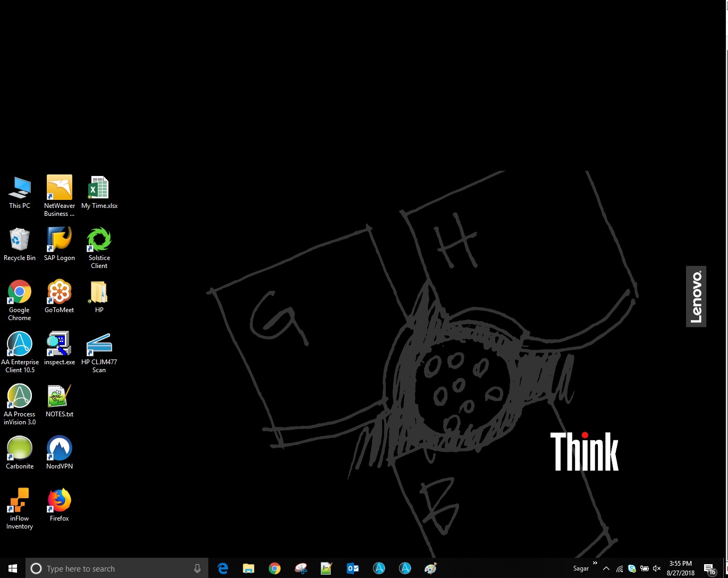Click AA Enterprise Client 10.5 shortcut
Image resolution: width=728 pixels, height=578 pixels.
[x=20, y=353]
